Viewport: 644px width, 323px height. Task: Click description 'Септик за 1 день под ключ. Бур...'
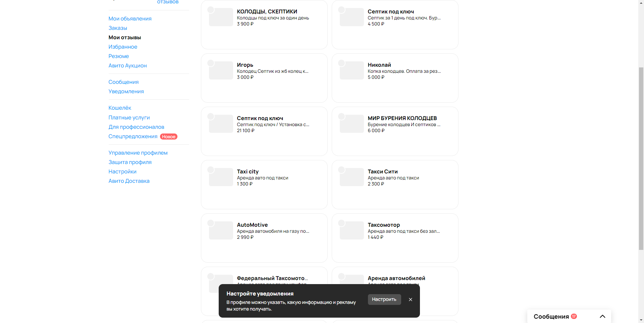click(404, 18)
